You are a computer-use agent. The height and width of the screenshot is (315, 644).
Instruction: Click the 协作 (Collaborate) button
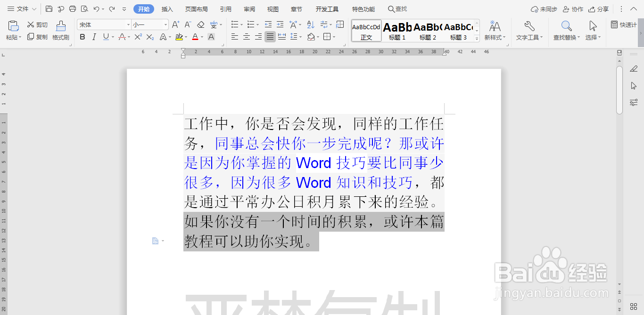click(x=573, y=9)
